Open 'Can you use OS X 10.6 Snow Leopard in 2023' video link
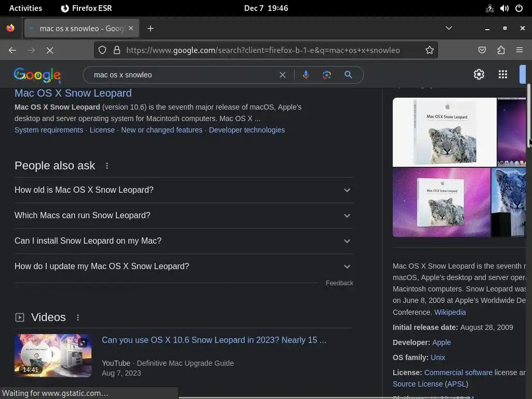Image resolution: width=532 pixels, height=399 pixels. click(x=214, y=340)
